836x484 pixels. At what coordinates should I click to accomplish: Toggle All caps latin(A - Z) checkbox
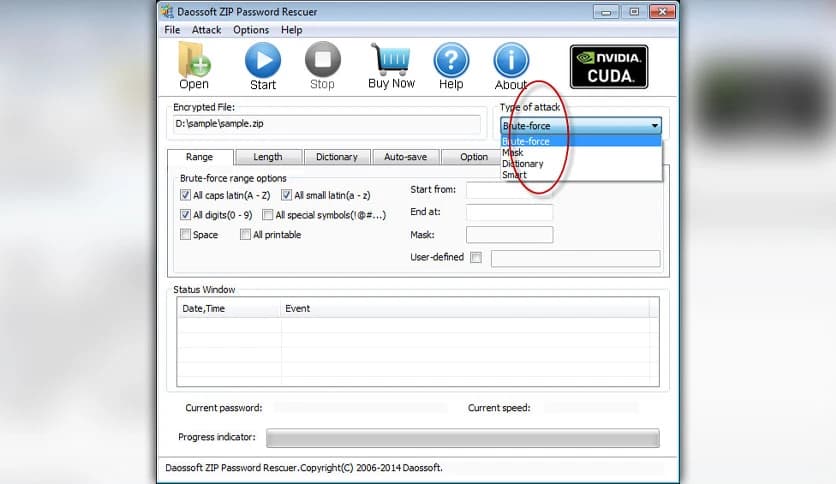coord(185,195)
